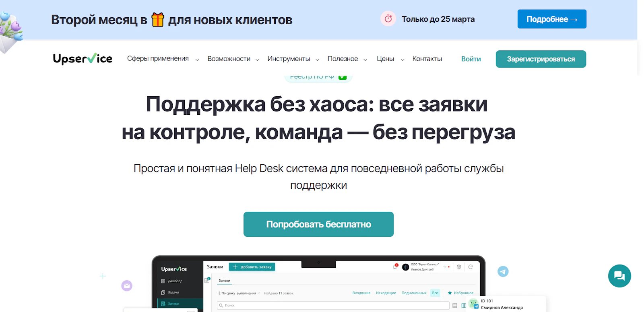Click the "Смирнов Александр" card text
This screenshot has height=312, width=644.
(502, 307)
